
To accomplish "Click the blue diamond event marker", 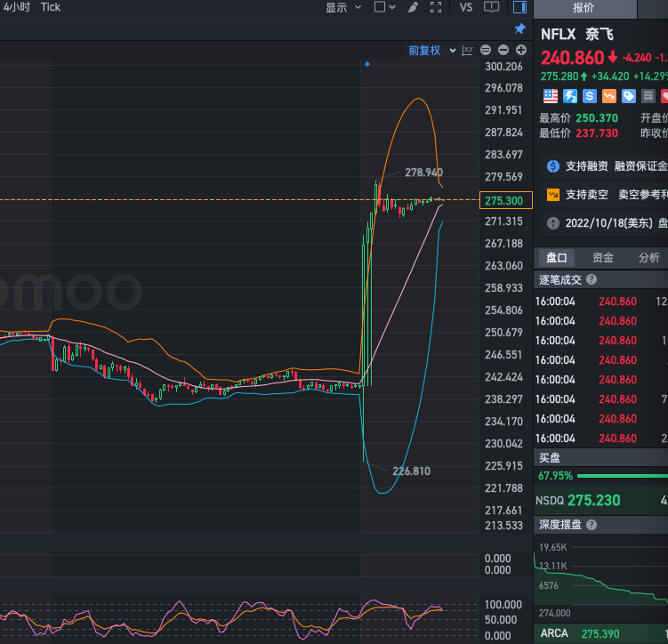I will click(x=367, y=64).
